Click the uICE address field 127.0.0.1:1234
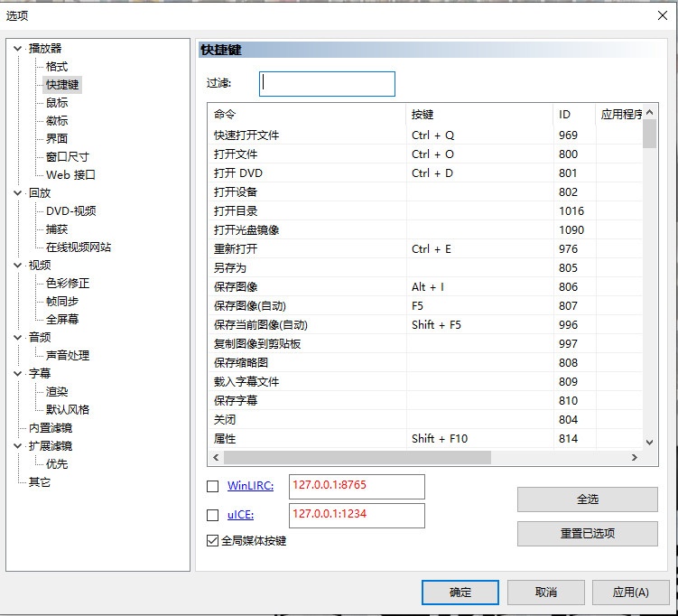 (357, 516)
